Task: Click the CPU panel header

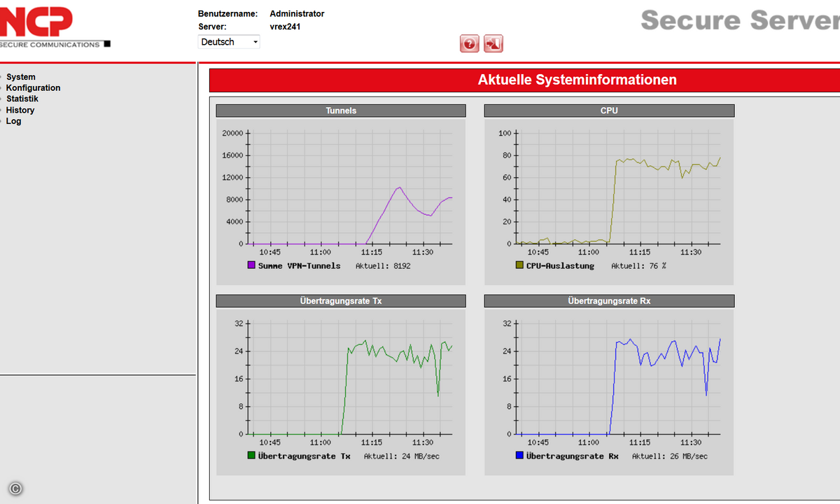Action: click(609, 111)
